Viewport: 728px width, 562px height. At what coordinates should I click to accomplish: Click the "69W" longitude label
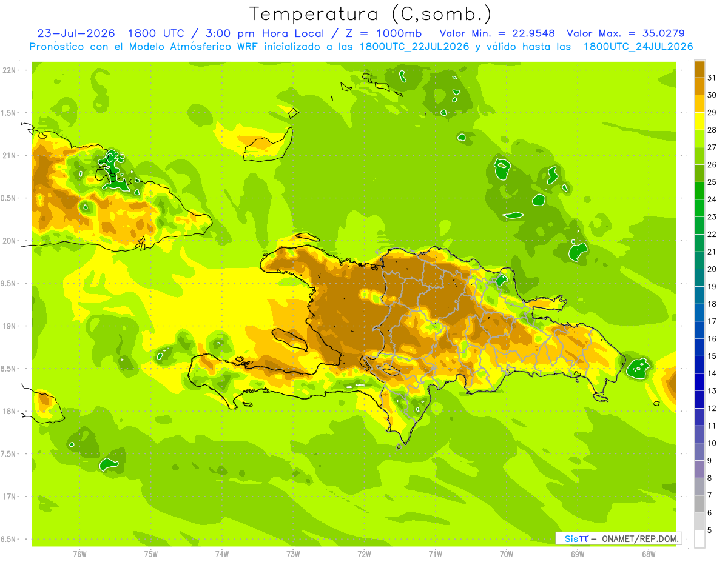578,554
